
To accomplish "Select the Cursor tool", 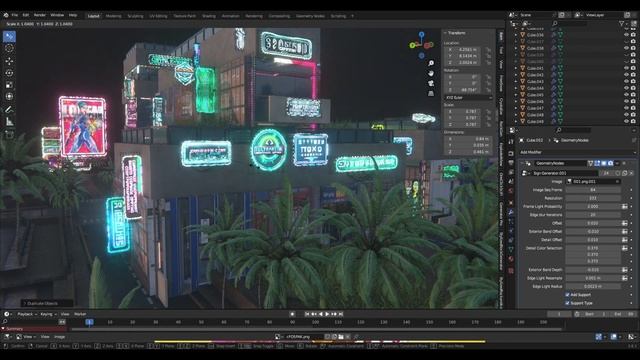I will pyautogui.click(x=9, y=49).
